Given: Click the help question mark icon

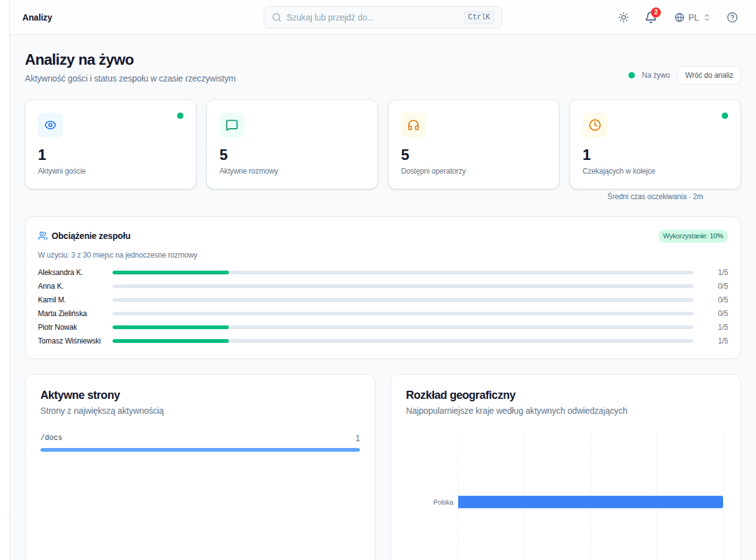Looking at the screenshot, I should point(732,17).
